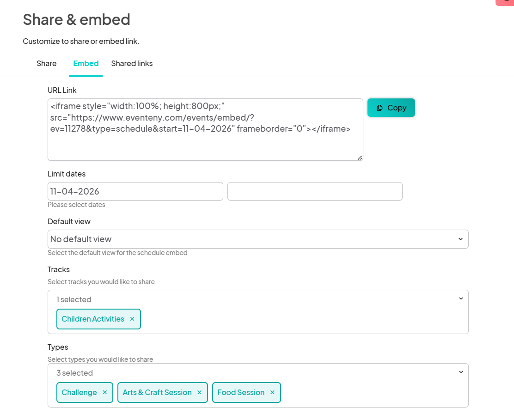
Task: Remove the Arts & Craft Session tag
Action: coord(200,392)
